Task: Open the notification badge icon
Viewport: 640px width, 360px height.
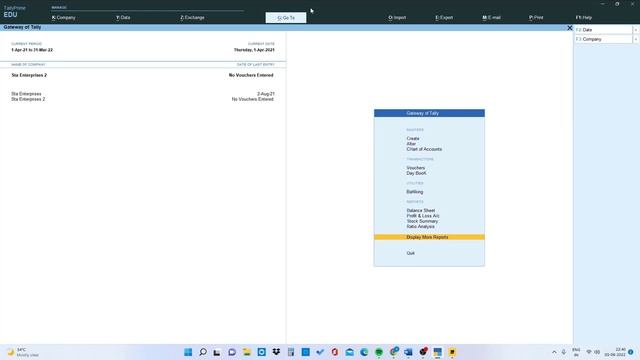Action: [631, 352]
